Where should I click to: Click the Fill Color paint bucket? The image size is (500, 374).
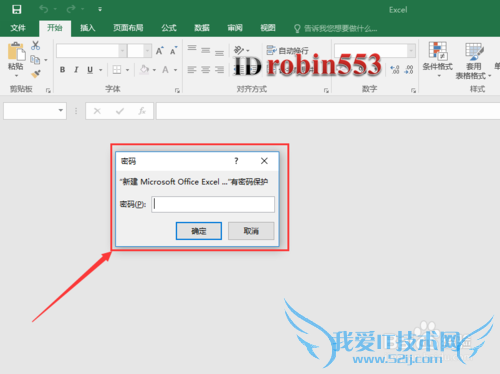tap(144, 69)
